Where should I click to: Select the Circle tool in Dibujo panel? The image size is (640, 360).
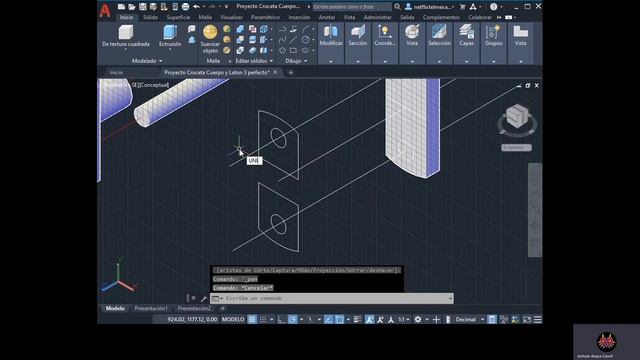(x=305, y=40)
